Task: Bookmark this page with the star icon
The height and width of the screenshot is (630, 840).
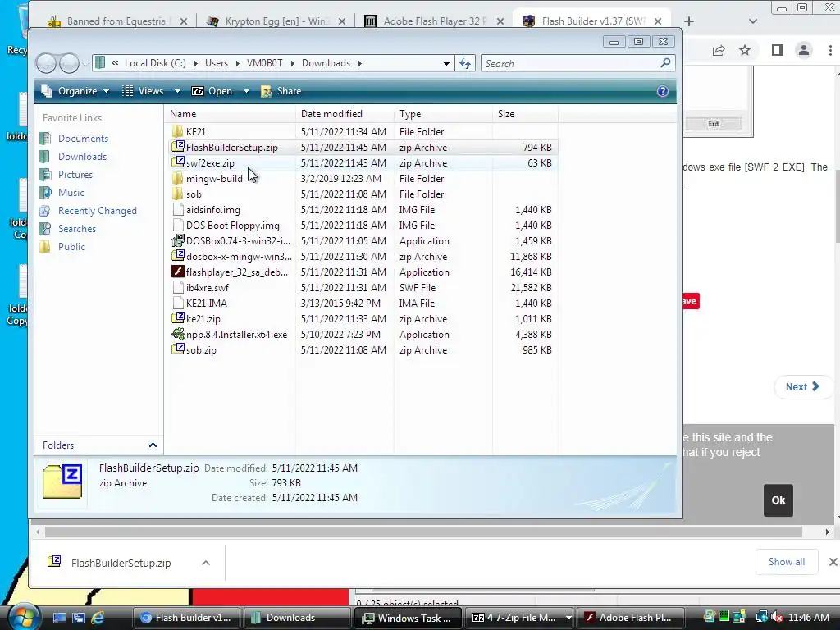Action: coord(745,50)
